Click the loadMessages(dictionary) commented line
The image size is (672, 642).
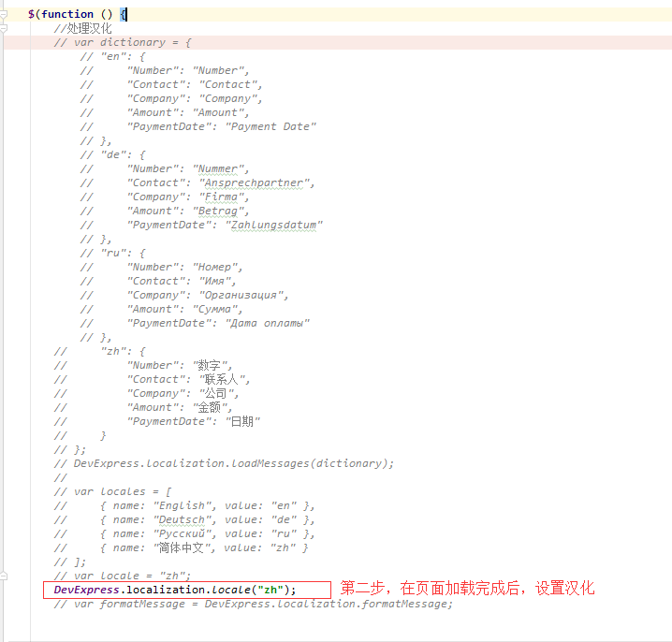[x=234, y=463]
